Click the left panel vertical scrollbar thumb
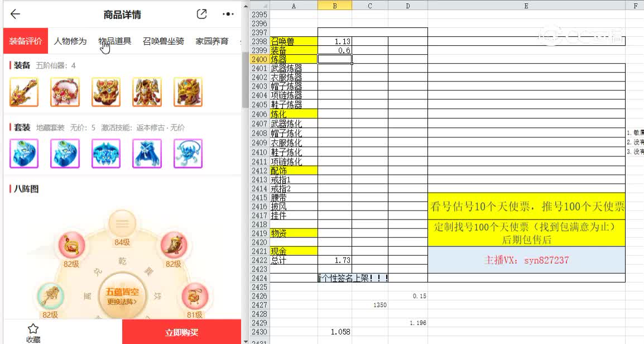The width and height of the screenshot is (644, 344). pos(246,80)
